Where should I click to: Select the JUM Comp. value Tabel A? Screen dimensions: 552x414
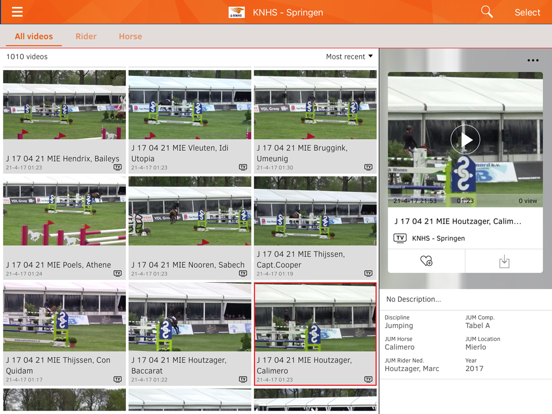pos(477,326)
